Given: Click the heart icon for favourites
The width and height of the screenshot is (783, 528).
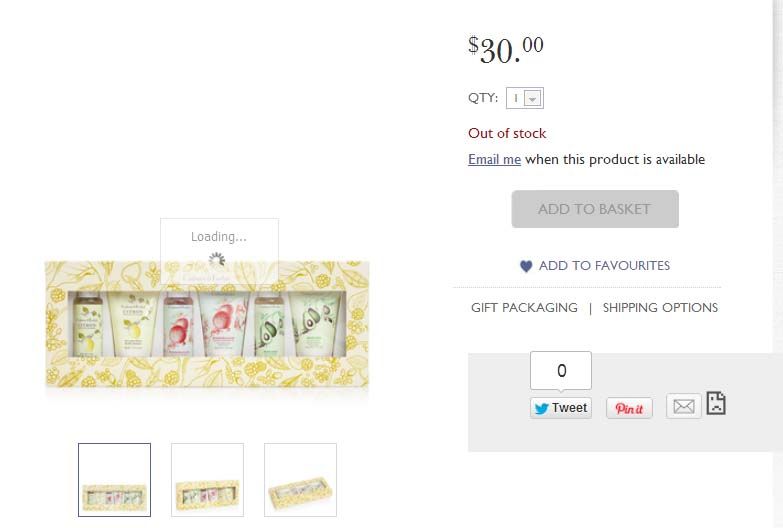Looking at the screenshot, I should pyautogui.click(x=526, y=266).
